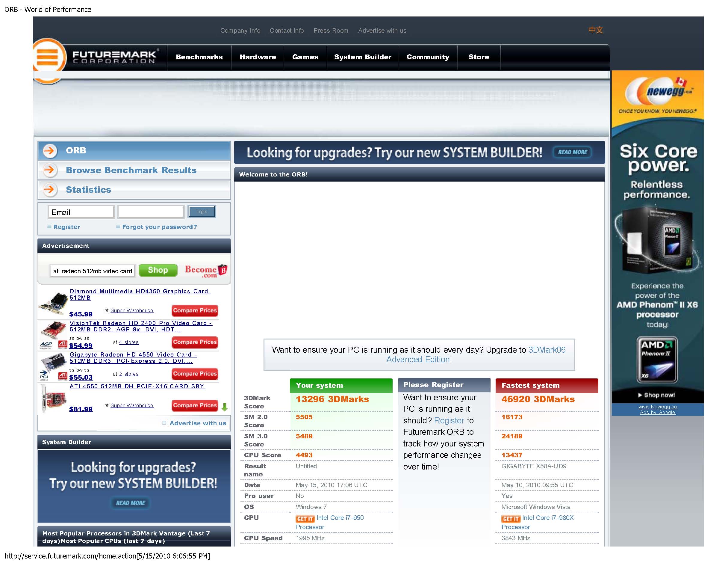Focus the password field next to Email

[x=151, y=212]
